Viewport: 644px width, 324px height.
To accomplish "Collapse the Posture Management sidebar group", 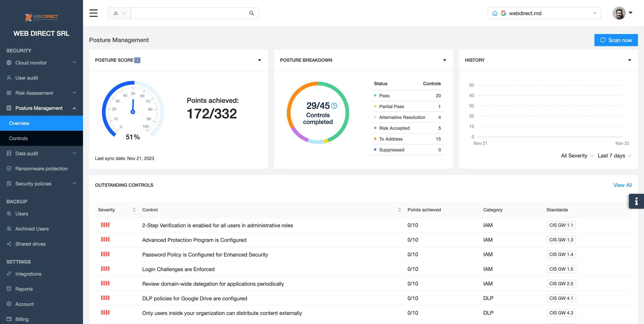I will point(74,108).
